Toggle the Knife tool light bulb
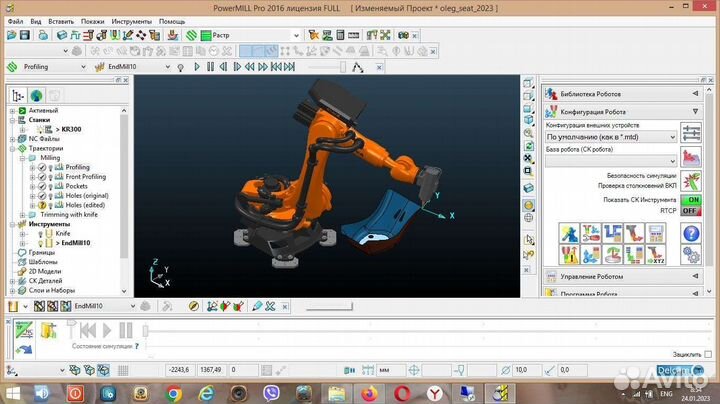 (40, 234)
